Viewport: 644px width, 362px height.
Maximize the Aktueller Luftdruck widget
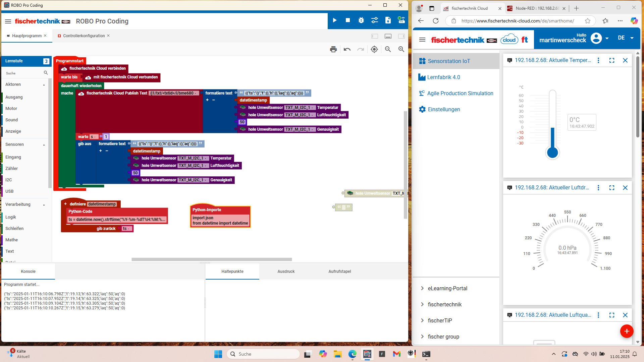[x=612, y=188]
